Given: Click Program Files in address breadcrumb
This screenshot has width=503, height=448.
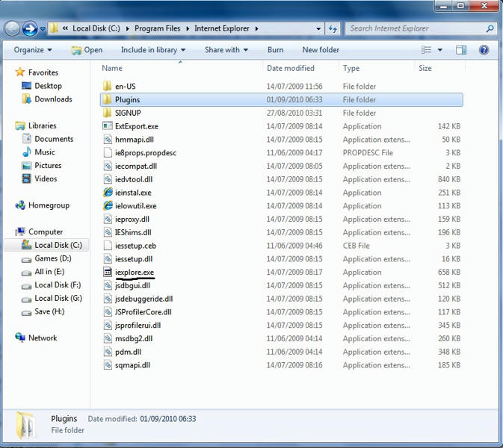Looking at the screenshot, I should click(157, 28).
